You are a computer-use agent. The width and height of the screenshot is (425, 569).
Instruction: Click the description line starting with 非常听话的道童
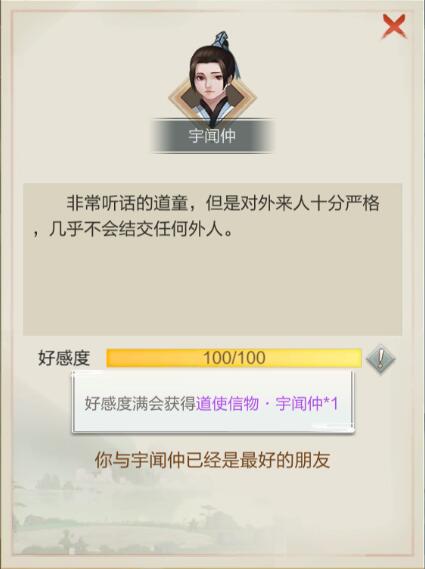point(223,203)
